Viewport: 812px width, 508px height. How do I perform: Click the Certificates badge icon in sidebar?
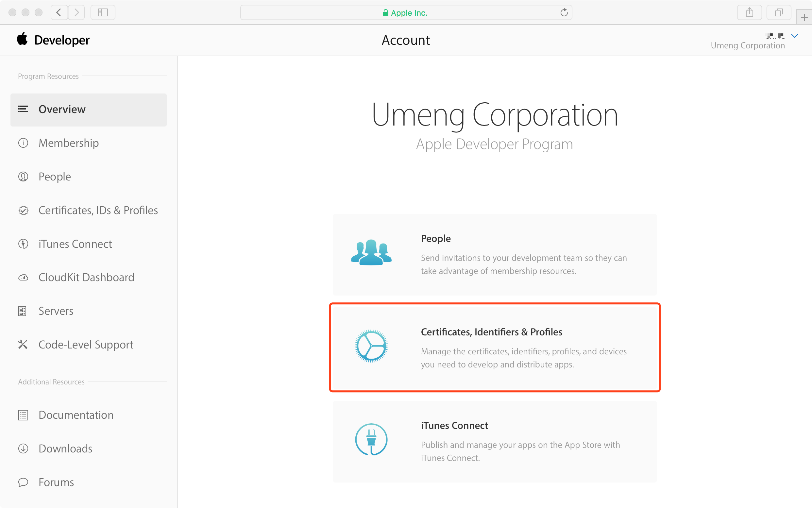tap(23, 210)
